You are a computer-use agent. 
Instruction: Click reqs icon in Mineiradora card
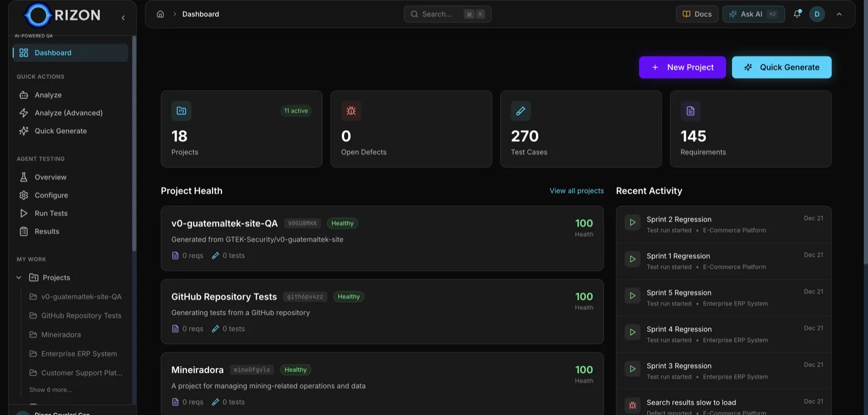point(175,402)
